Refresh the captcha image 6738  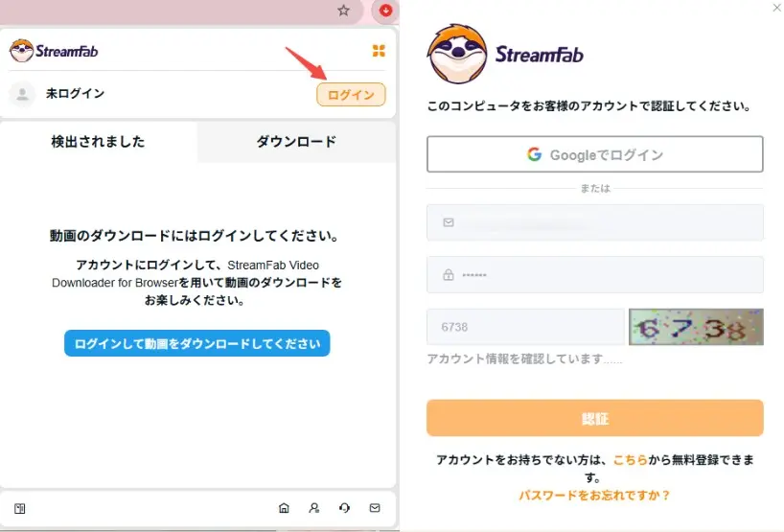(x=696, y=327)
